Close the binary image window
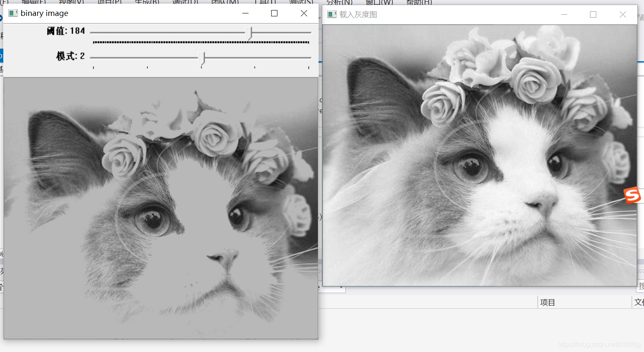 [x=304, y=13]
